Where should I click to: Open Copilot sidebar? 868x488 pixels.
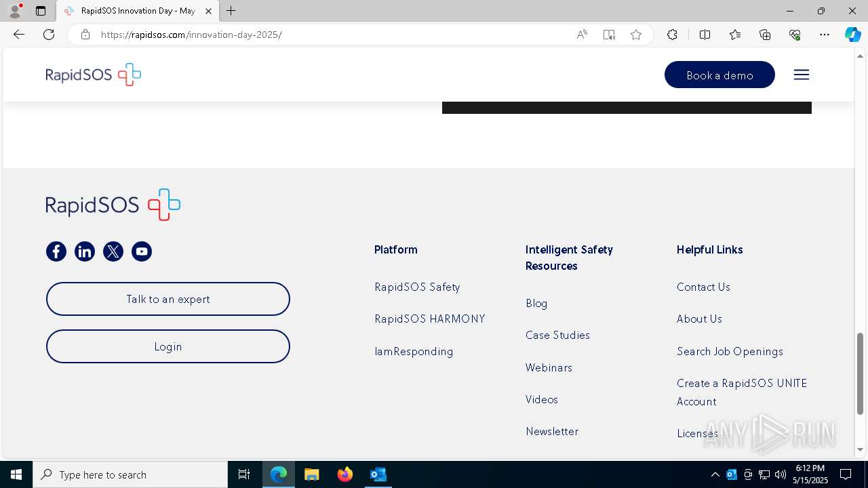click(852, 35)
